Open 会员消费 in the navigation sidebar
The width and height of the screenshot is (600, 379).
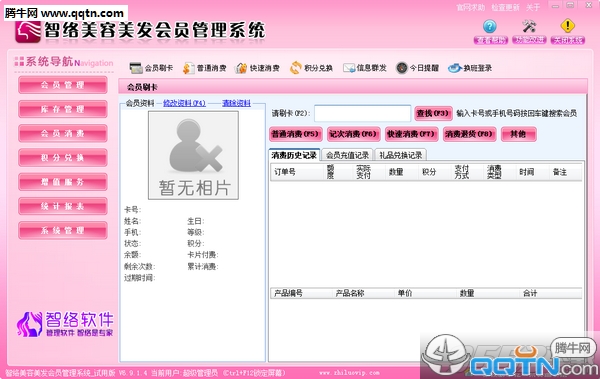tap(63, 134)
